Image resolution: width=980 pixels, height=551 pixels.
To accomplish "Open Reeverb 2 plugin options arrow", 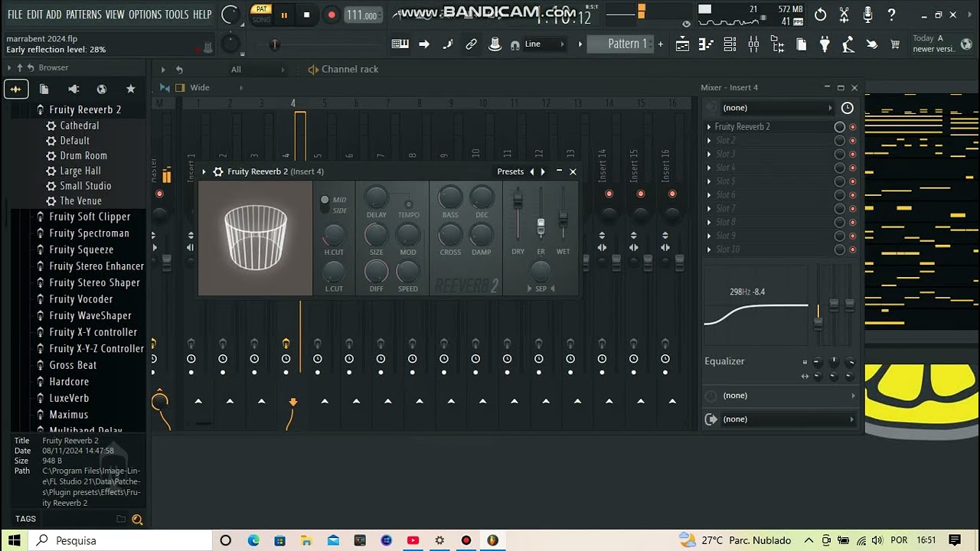I will coord(204,171).
